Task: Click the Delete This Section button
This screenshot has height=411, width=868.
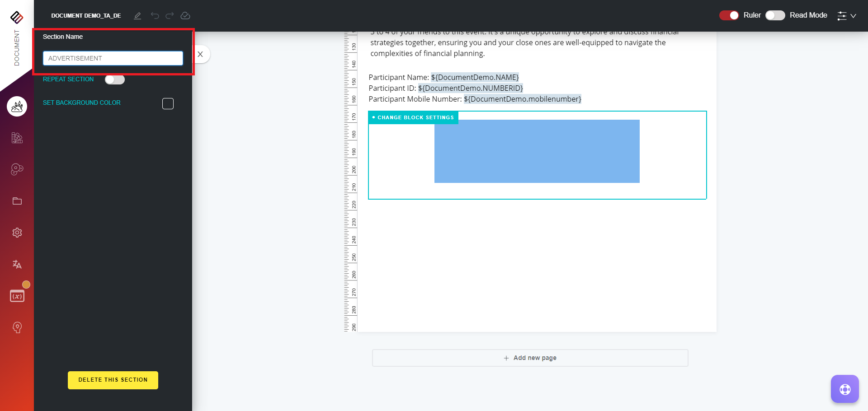Action: 113,380
